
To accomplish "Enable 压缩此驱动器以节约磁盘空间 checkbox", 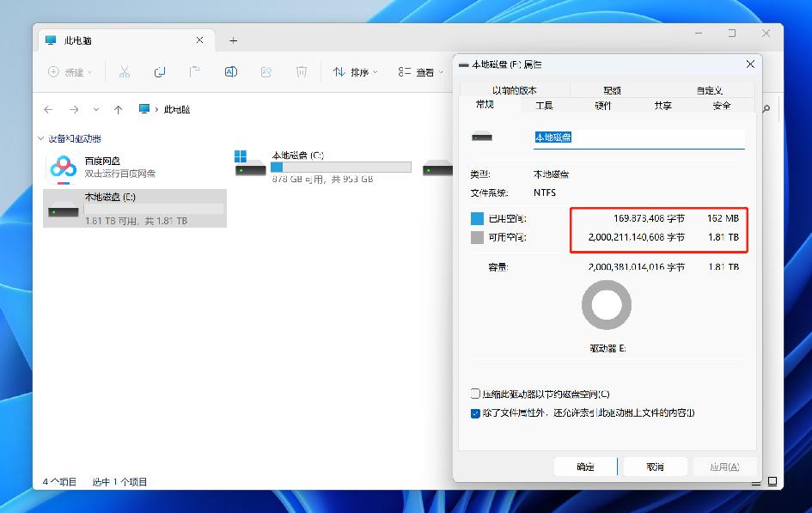I will (x=474, y=394).
